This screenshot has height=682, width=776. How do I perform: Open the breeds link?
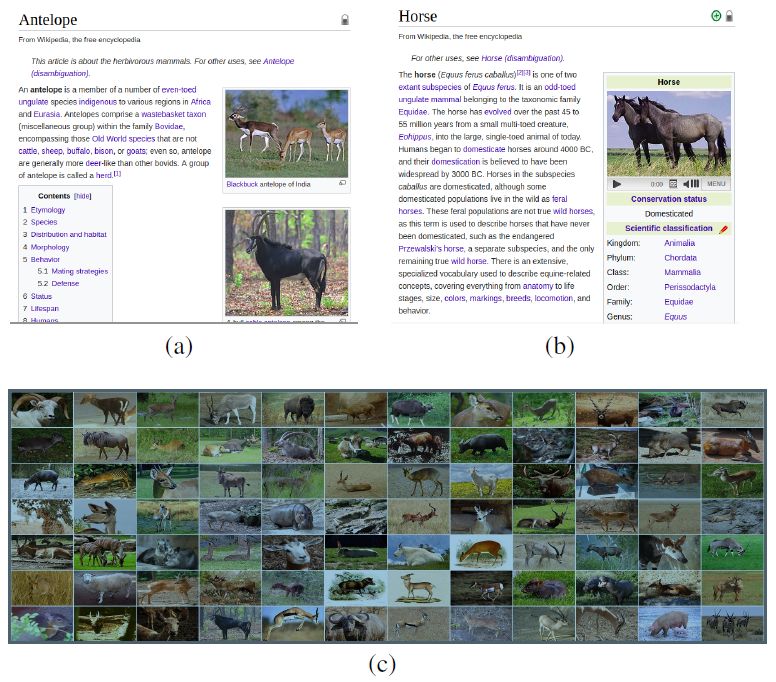[x=518, y=298]
